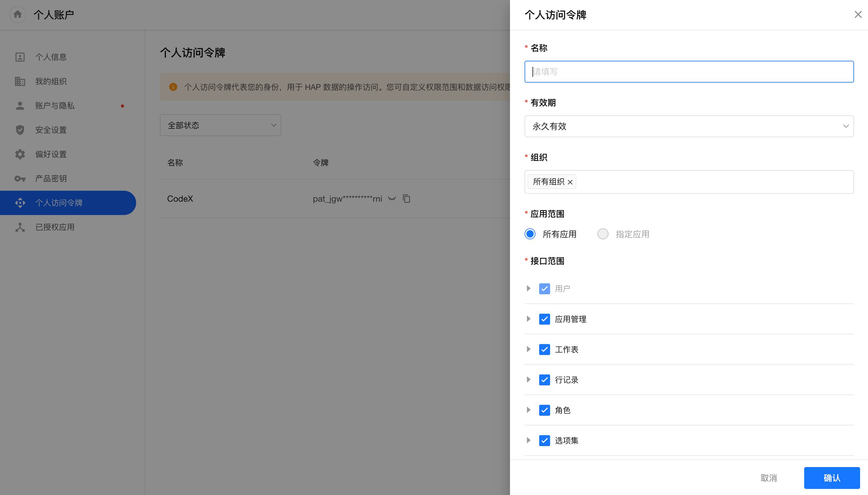Expand the 行记录 interface scope

529,379
